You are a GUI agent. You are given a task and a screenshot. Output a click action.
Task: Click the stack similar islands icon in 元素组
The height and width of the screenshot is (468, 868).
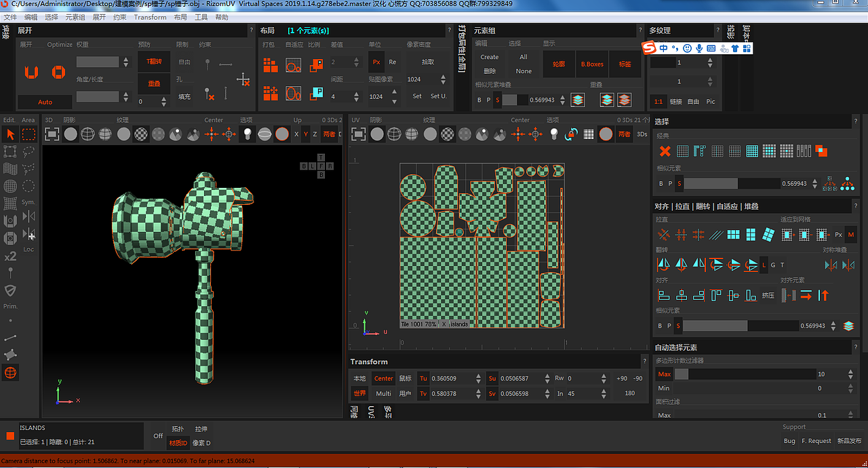[578, 100]
